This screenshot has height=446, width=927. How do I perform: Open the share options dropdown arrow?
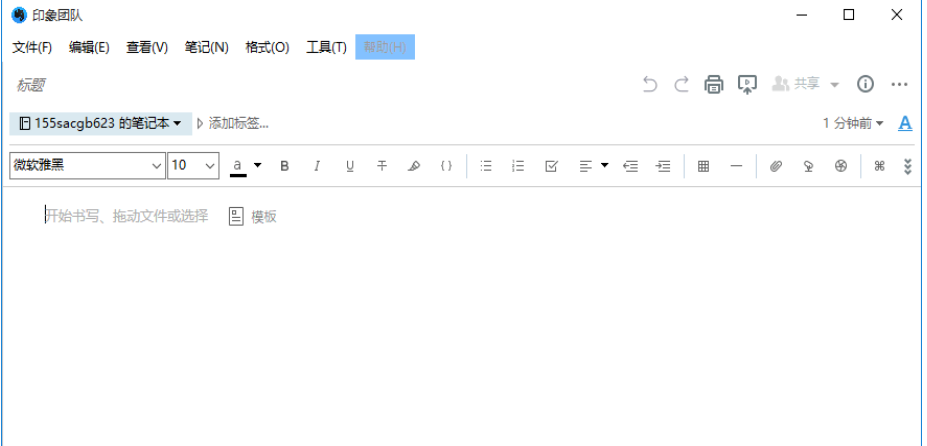pos(834,85)
